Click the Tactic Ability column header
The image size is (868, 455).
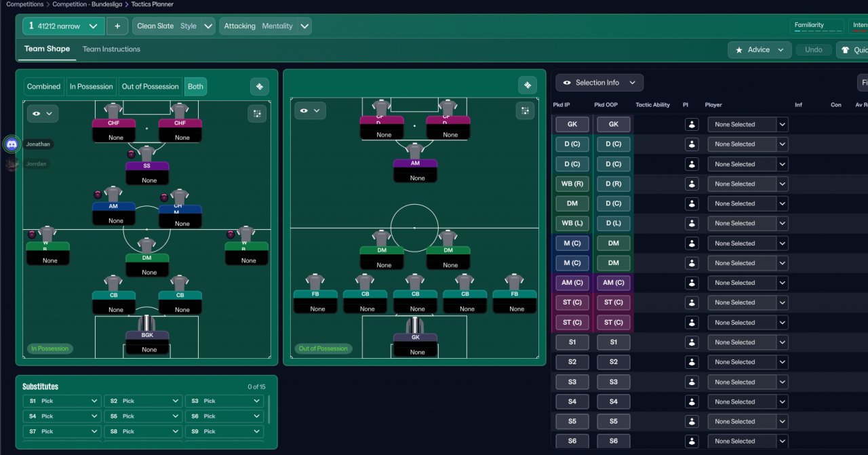pos(652,104)
